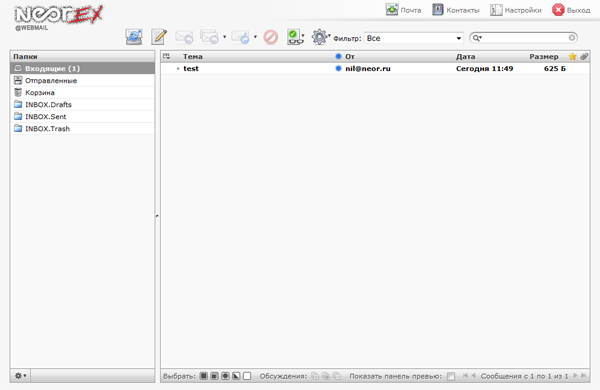The width and height of the screenshot is (600, 390).
Task: Sort messages by От column
Action: [350, 57]
